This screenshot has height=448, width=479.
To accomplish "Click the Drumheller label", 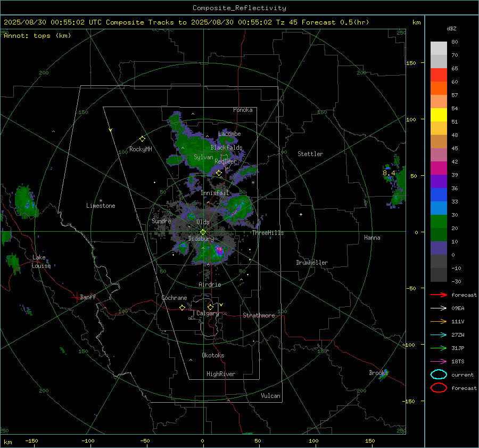I will click(312, 263).
